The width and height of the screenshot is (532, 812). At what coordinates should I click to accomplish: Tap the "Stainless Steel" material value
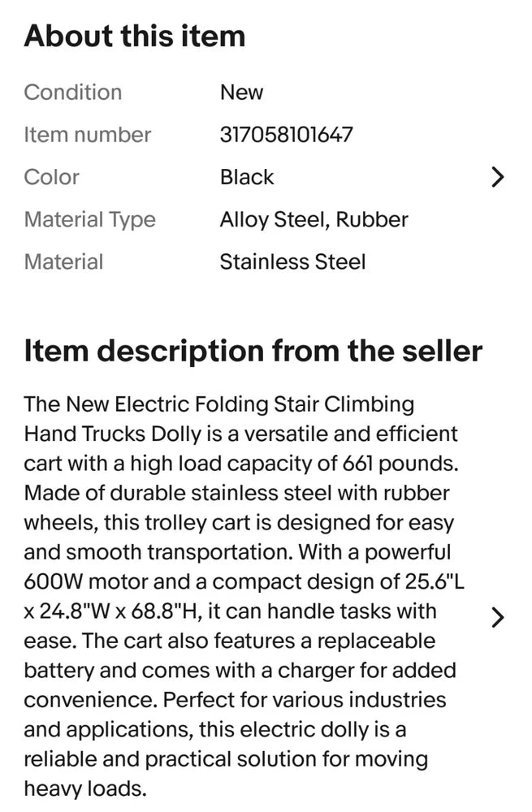click(x=292, y=261)
